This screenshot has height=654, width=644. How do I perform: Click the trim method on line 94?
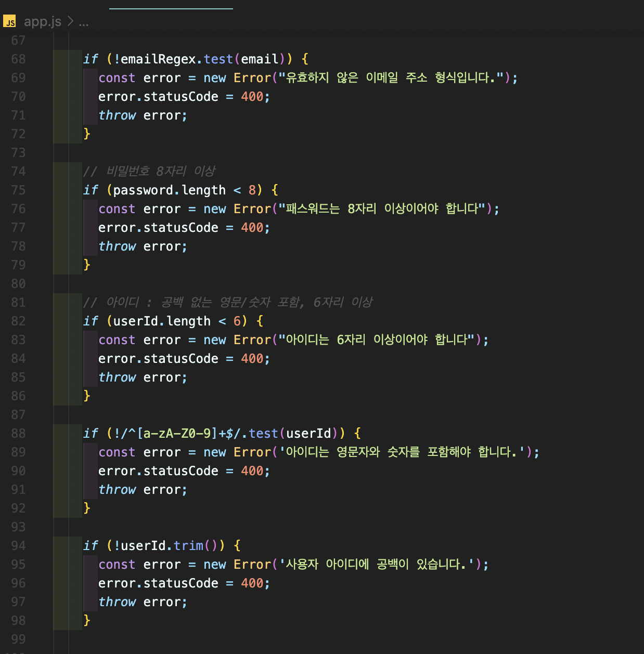coord(188,546)
